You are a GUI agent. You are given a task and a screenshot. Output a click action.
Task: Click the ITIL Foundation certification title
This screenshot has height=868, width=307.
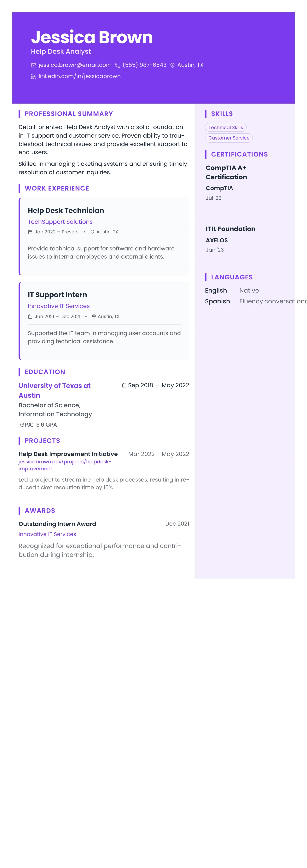coord(230,229)
